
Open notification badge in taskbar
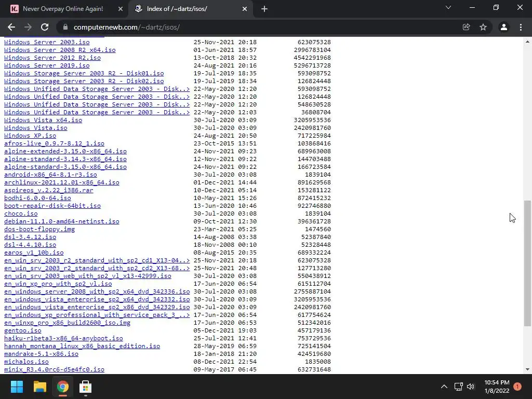(x=517, y=387)
